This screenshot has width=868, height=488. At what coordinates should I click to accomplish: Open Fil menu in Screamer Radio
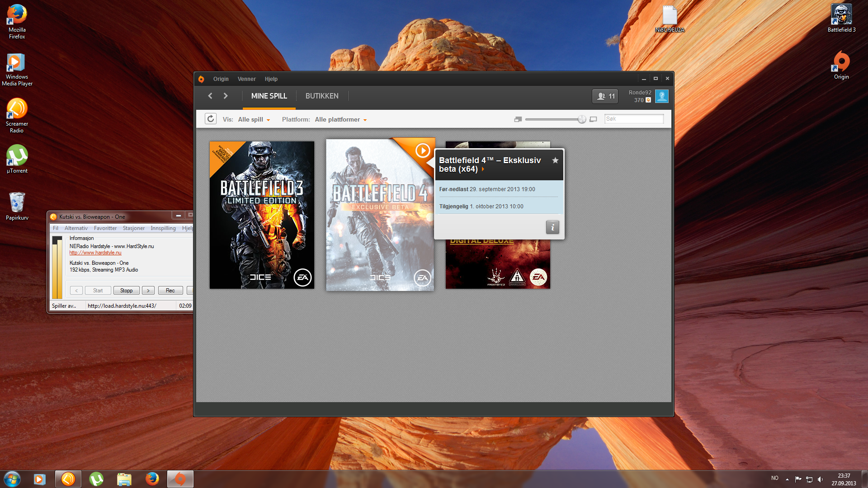(x=56, y=228)
